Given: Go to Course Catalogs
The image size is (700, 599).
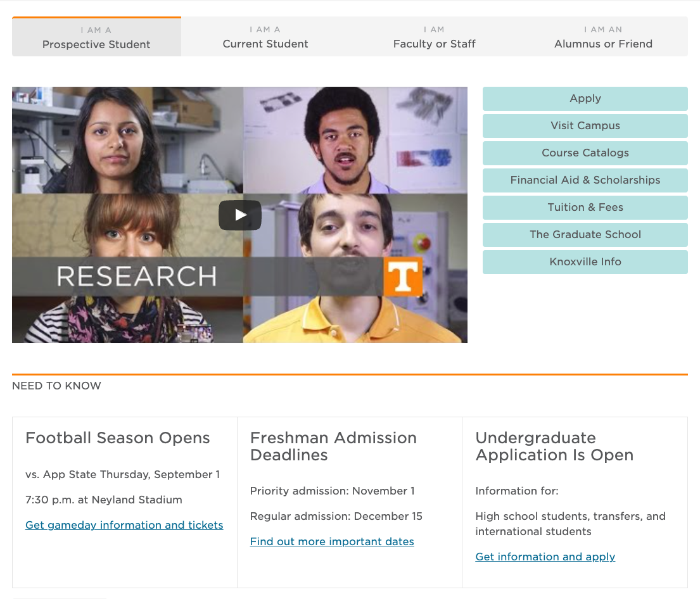Looking at the screenshot, I should pos(585,153).
